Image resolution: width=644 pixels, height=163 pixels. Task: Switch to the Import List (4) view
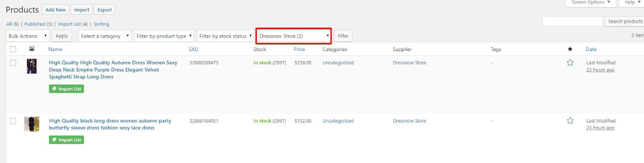[x=73, y=24]
